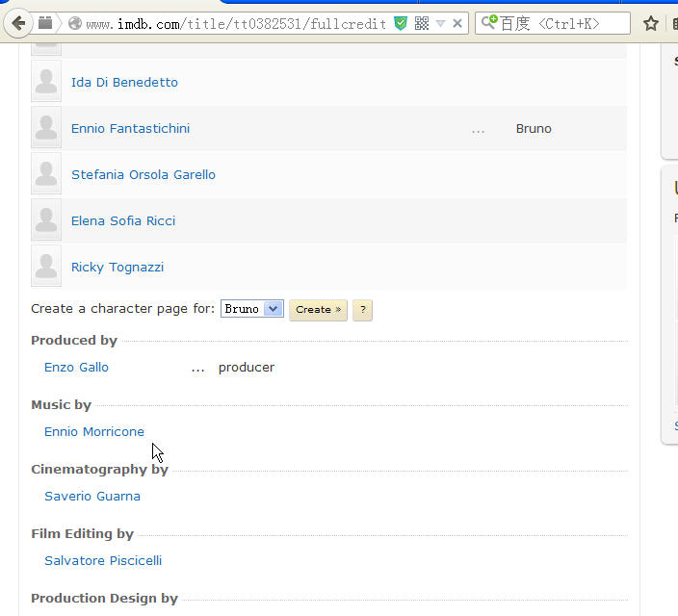Click the search engine magnifier icon
The width and height of the screenshot is (678, 616).
[489, 21]
